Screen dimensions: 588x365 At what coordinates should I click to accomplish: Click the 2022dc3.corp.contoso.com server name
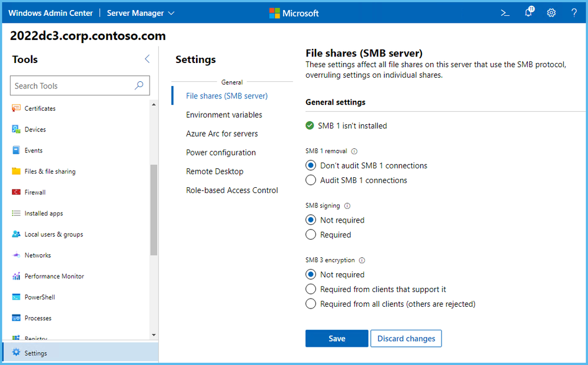pyautogui.click(x=88, y=36)
